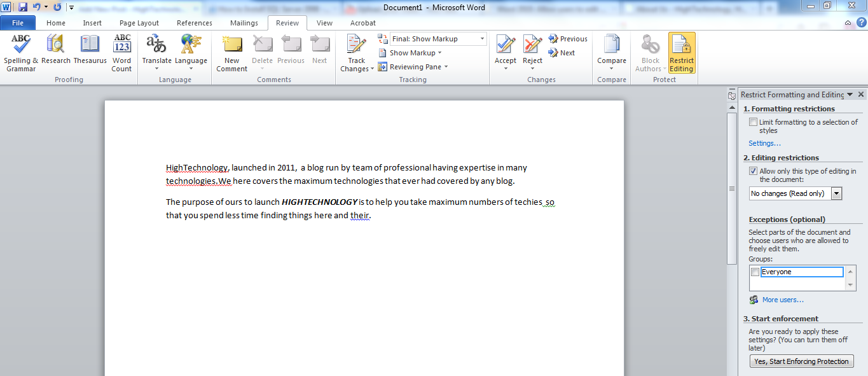The height and width of the screenshot is (376, 868).
Task: Minimize the ribbon with the caret
Action: point(848,23)
